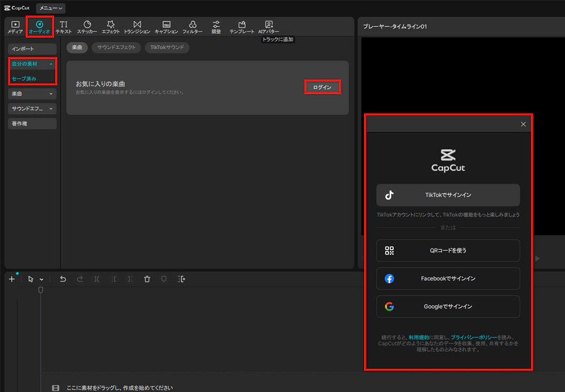Screen dimensions: 565x392
Task: Click the undo arrow icon
Action: [x=63, y=279]
